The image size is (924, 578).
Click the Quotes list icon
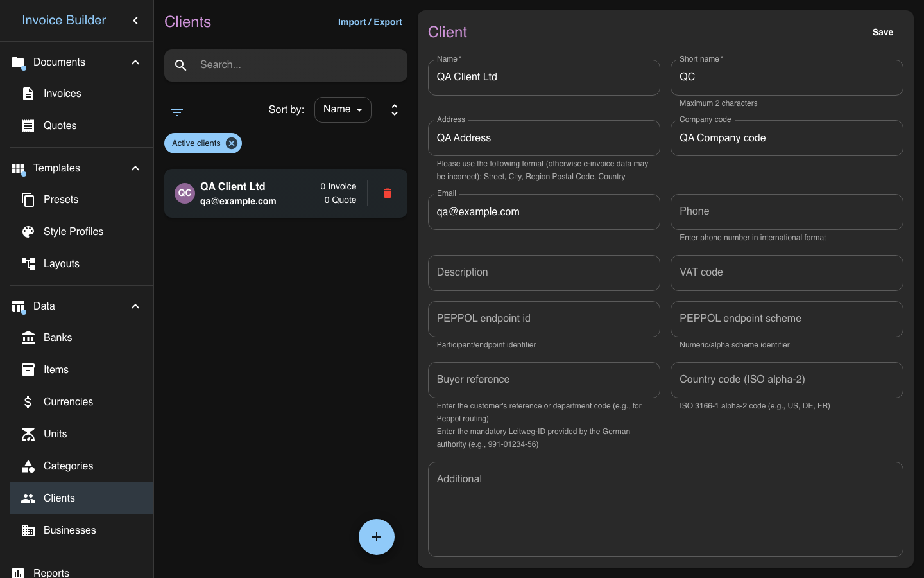click(28, 126)
